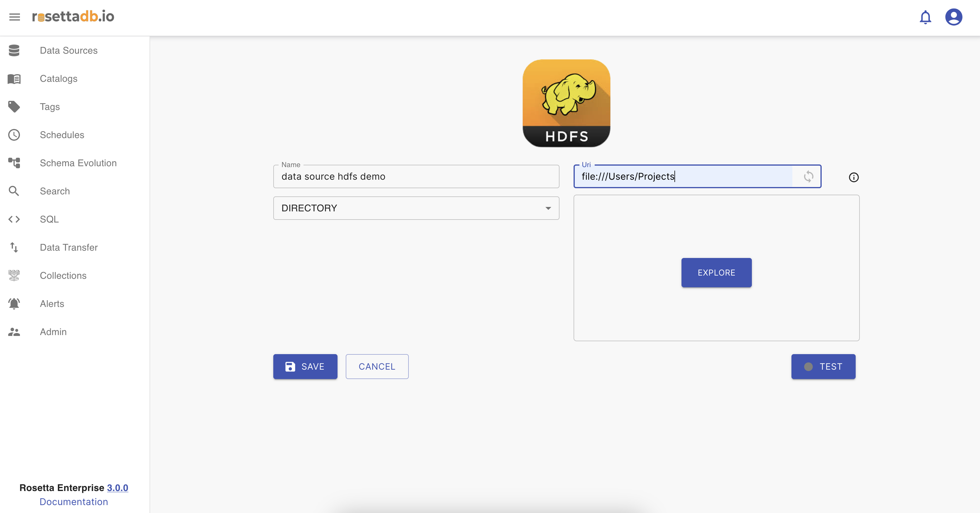Click the Data Sources database icon
Viewport: 980px width, 513px height.
pyautogui.click(x=14, y=51)
